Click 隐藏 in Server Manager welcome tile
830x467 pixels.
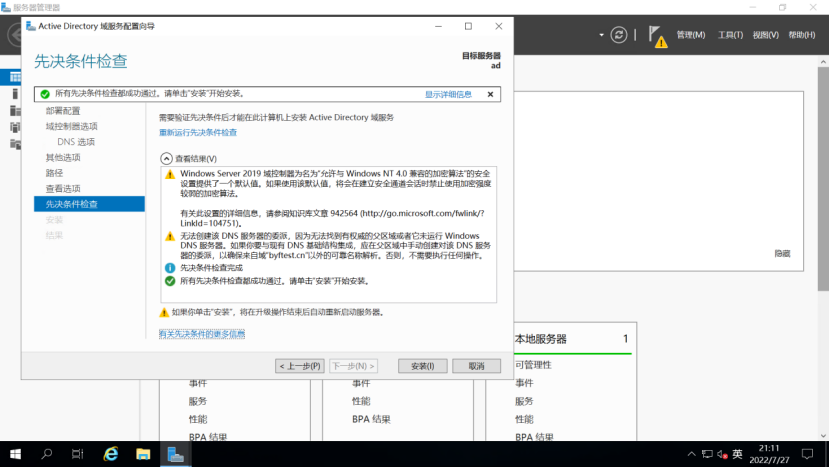(x=782, y=254)
